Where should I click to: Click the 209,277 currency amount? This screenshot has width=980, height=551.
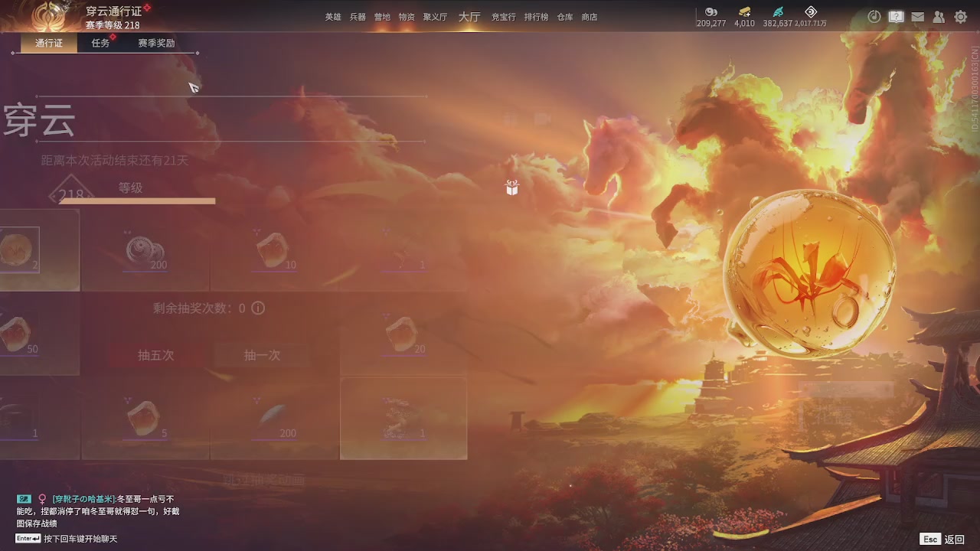pos(711,24)
